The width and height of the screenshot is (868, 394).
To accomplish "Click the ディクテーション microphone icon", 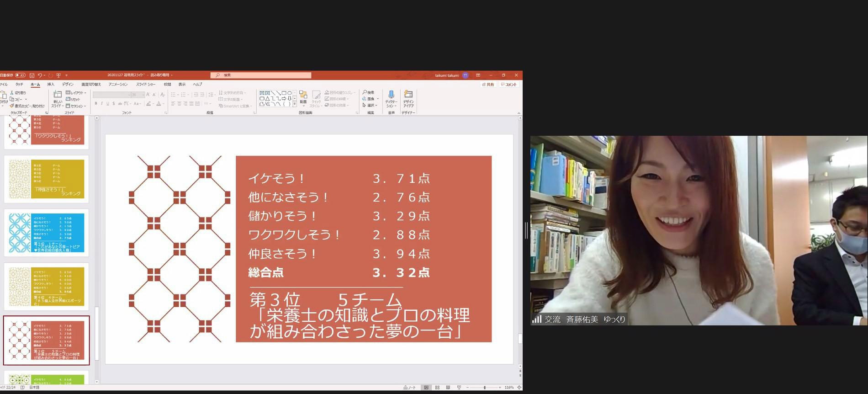I will click(x=391, y=95).
